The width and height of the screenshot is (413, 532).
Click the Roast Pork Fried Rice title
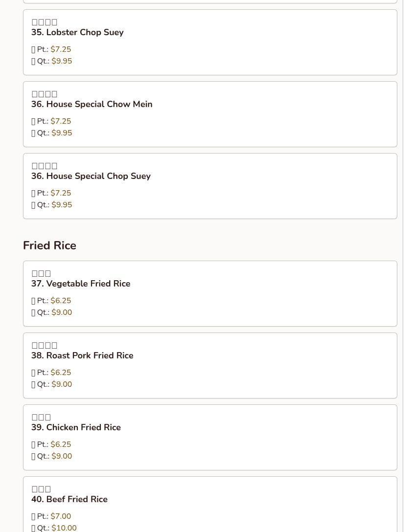pyautogui.click(x=82, y=355)
